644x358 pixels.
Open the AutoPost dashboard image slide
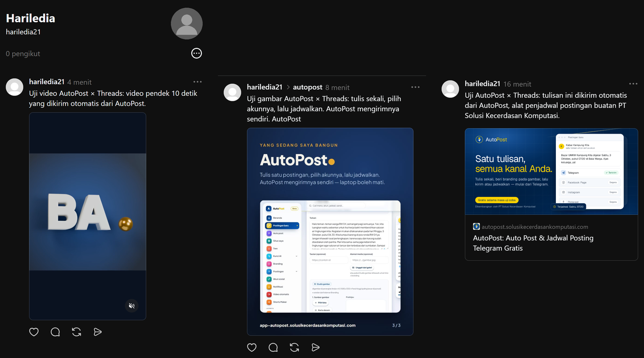coord(330,232)
